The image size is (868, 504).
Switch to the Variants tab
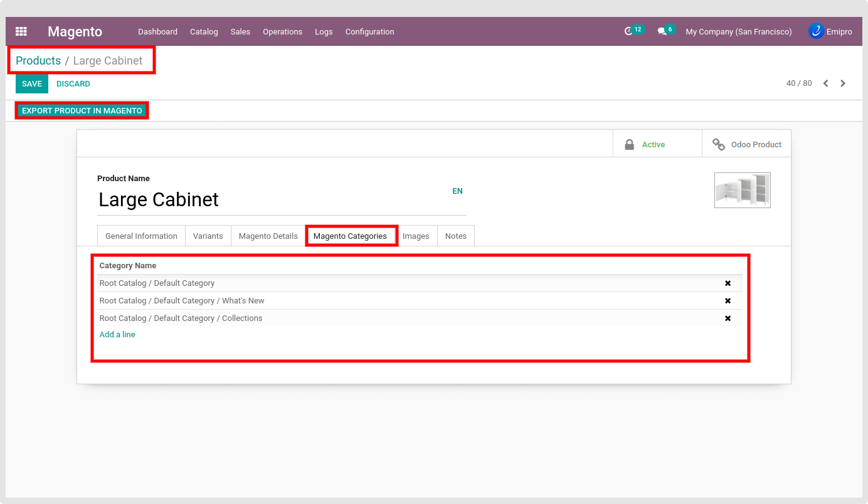[208, 236]
